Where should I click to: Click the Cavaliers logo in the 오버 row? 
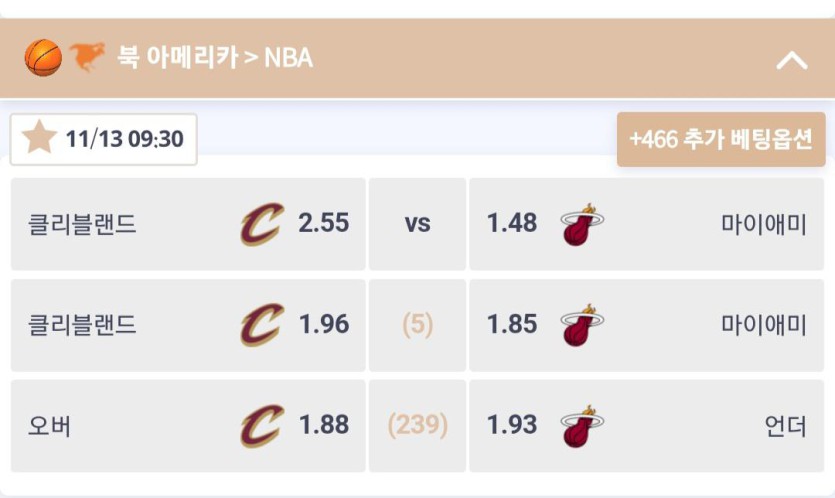262,426
